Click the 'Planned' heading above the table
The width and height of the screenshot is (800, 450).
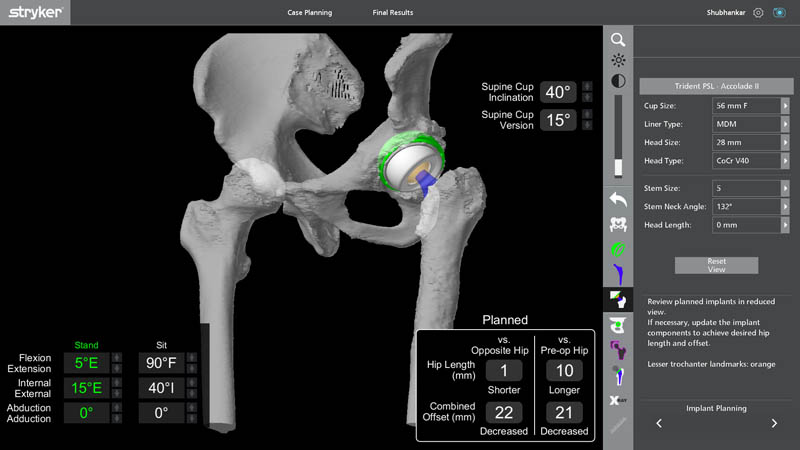click(505, 320)
